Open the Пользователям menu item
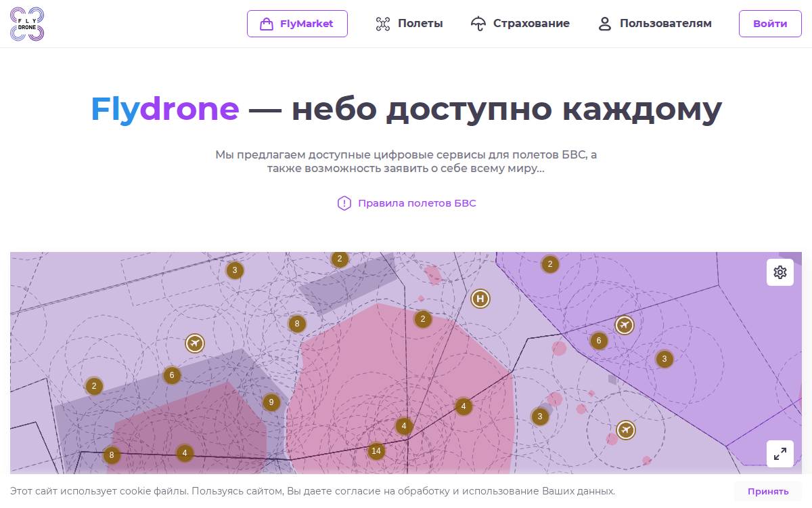 tap(655, 24)
